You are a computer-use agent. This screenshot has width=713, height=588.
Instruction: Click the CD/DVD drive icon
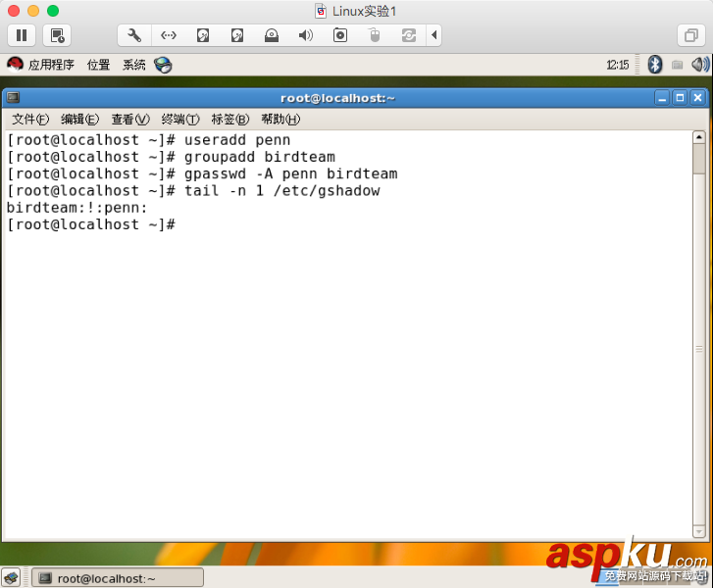click(x=272, y=35)
